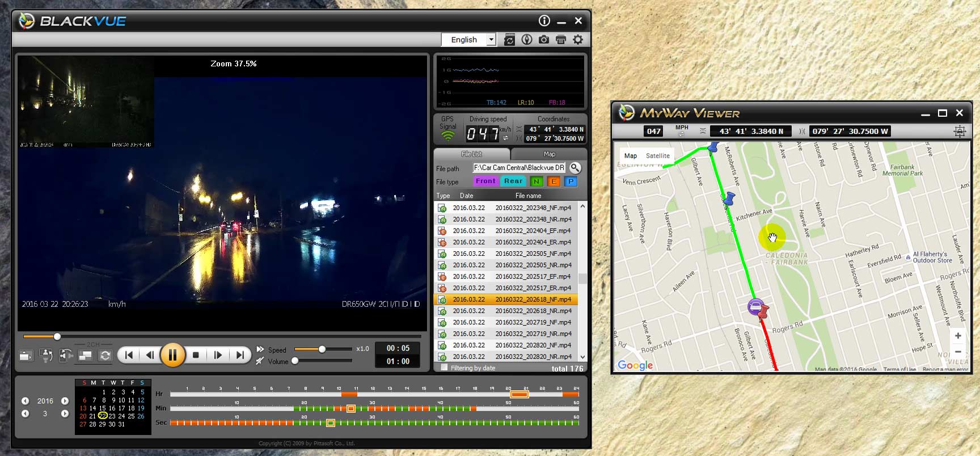
Task: Click the File path input field
Action: point(519,168)
